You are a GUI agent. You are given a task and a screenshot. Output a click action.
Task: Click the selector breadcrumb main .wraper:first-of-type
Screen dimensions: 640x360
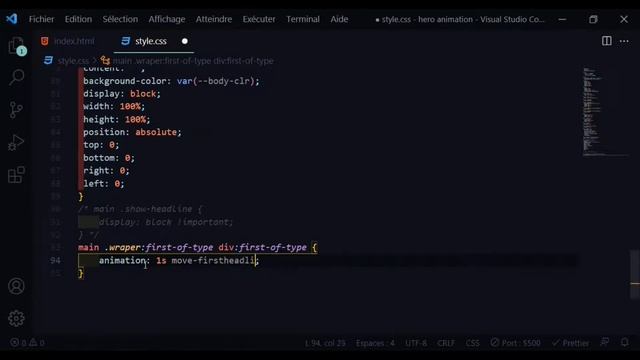pos(193,61)
